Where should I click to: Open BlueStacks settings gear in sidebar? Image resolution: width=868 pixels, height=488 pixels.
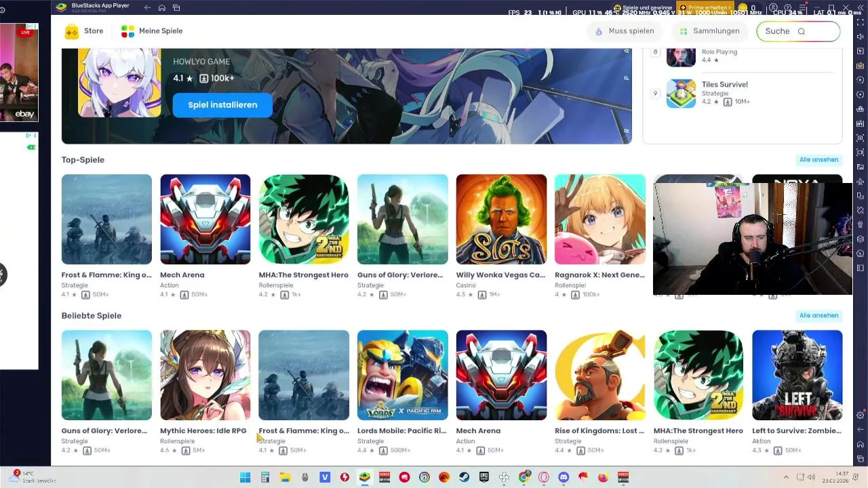pos(861,414)
